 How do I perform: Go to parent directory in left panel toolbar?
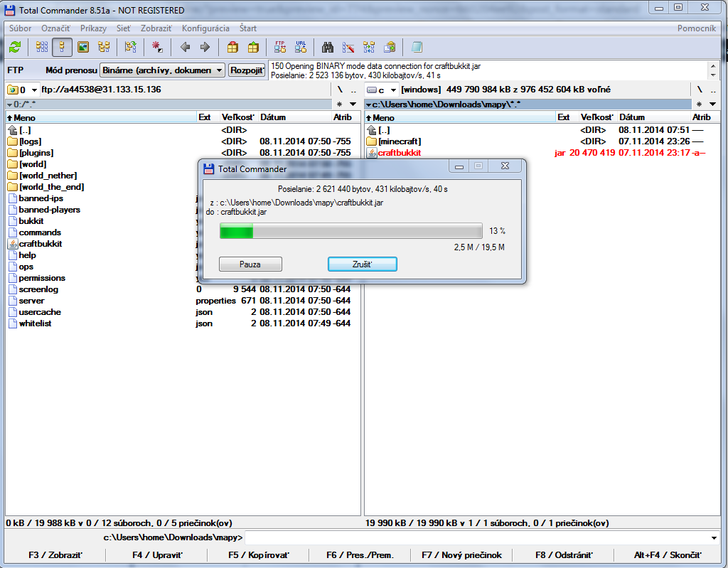[x=354, y=90]
